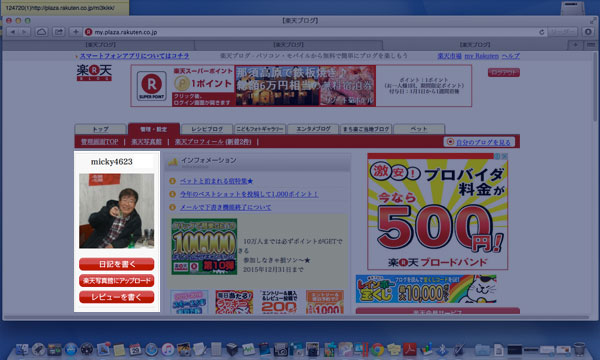The height and width of the screenshot is (360, 600).
Task: Switch to the middle 楽天ブログ browser tab
Action: click(289, 45)
